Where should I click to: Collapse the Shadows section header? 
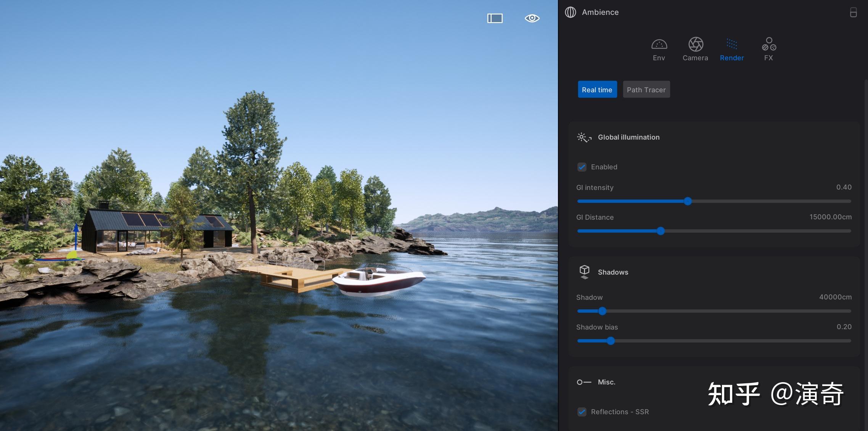(x=613, y=272)
